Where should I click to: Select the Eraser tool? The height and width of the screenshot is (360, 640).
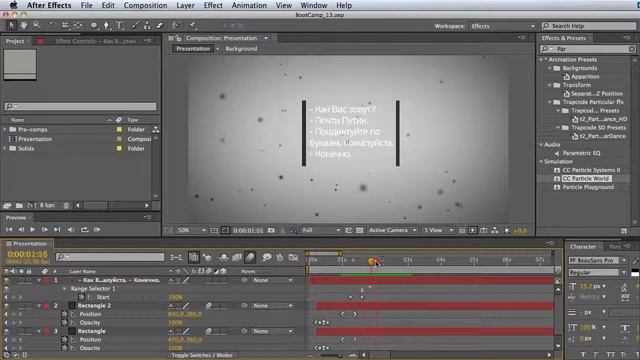(x=160, y=25)
